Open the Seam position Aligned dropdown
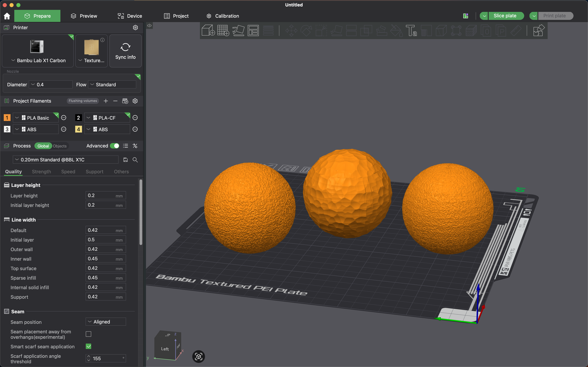The image size is (588, 367). tap(106, 322)
